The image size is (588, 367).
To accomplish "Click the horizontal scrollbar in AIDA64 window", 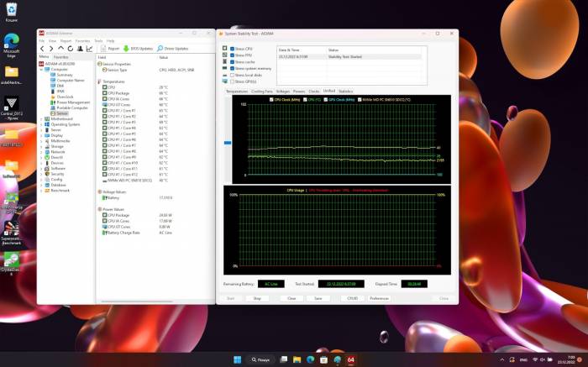I will [x=137, y=301].
